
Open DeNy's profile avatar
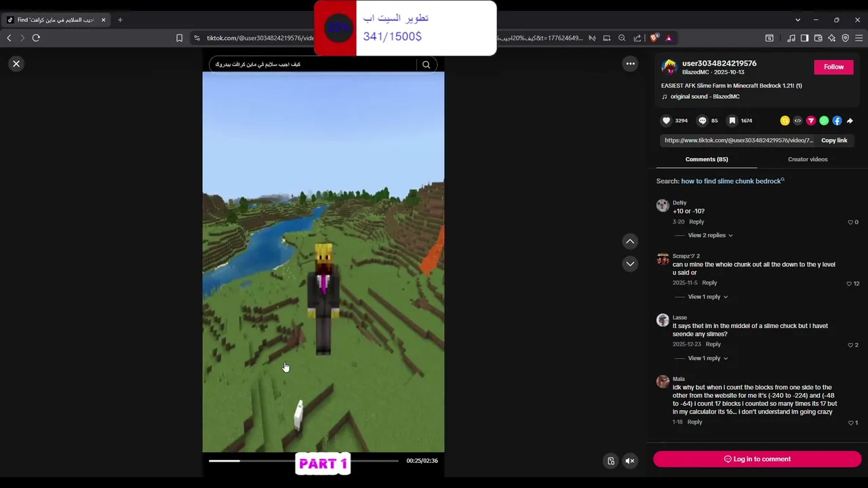[663, 205]
